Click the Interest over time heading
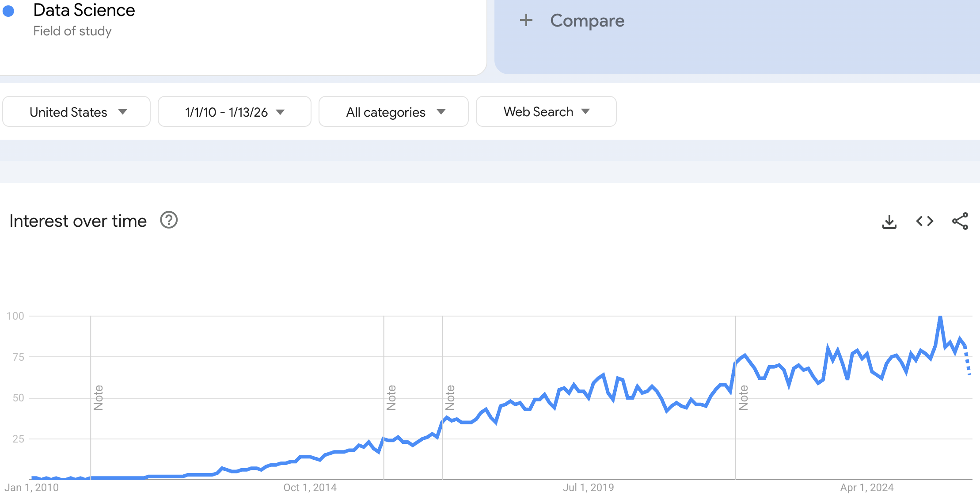The width and height of the screenshot is (980, 496). [78, 221]
